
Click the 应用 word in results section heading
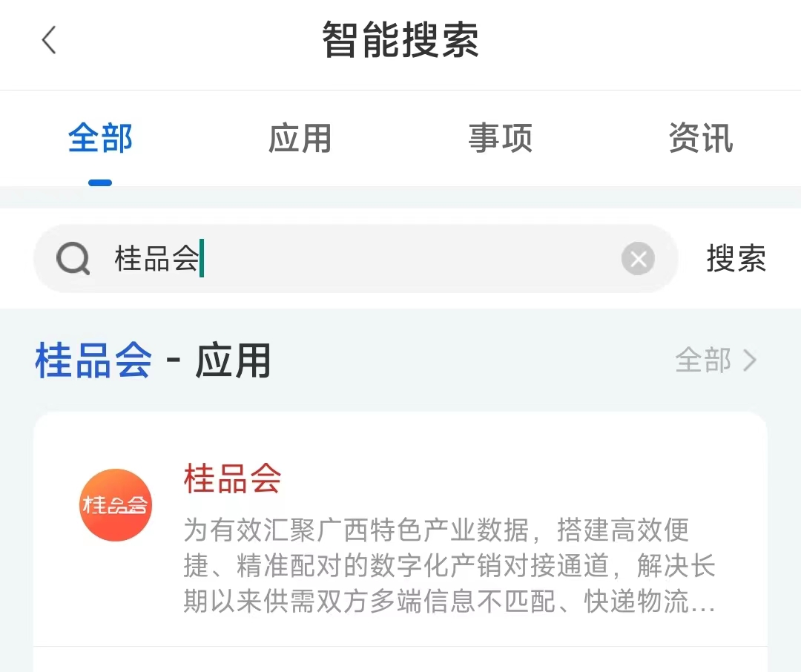pyautogui.click(x=233, y=361)
